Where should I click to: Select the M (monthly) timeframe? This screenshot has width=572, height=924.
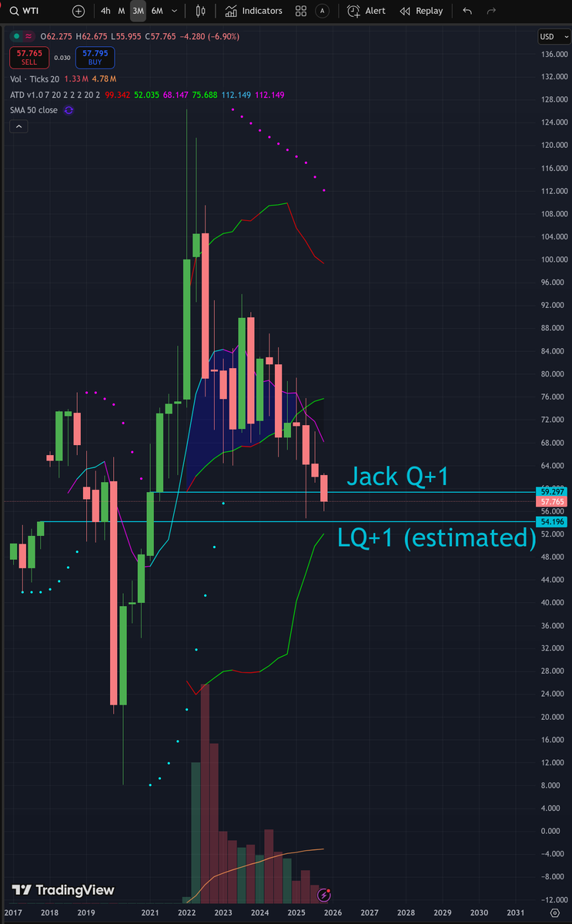pos(121,11)
